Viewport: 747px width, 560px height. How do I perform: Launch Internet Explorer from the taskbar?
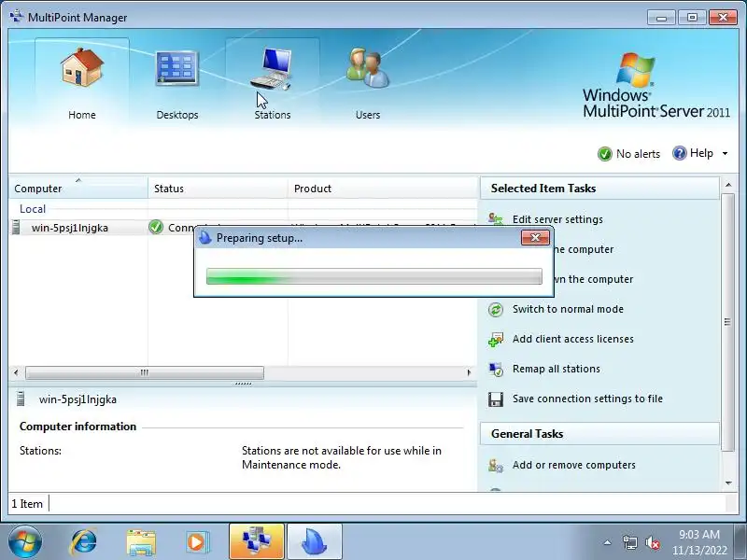[x=83, y=542]
